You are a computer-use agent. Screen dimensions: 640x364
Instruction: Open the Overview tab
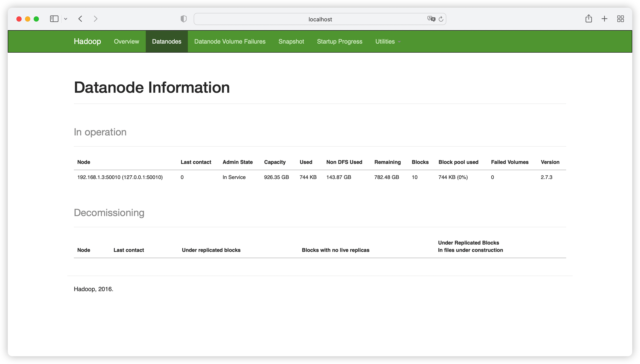tap(126, 41)
